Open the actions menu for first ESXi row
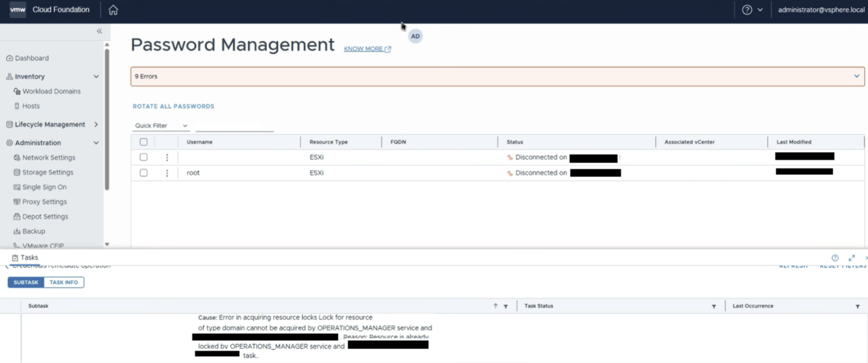 [x=167, y=158]
